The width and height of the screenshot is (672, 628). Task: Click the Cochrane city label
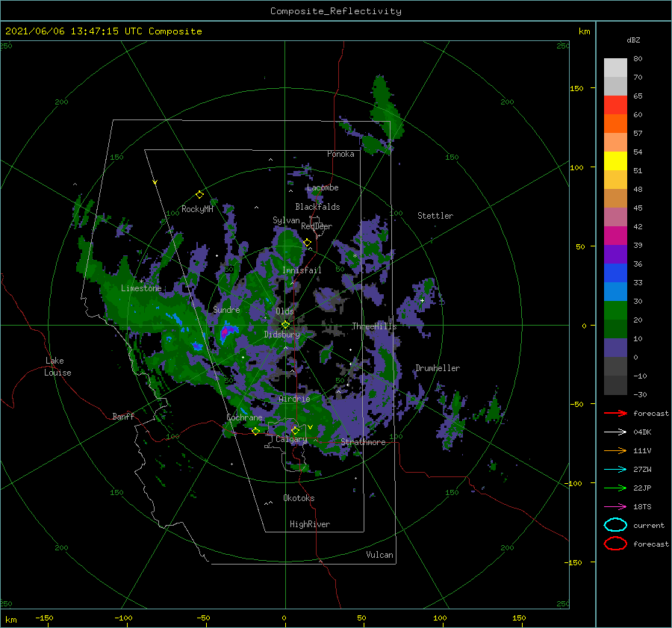pyautogui.click(x=244, y=417)
